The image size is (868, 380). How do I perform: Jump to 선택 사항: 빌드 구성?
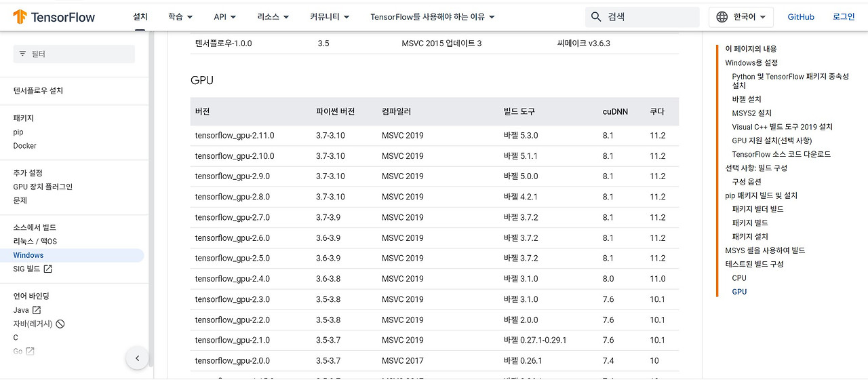point(756,168)
